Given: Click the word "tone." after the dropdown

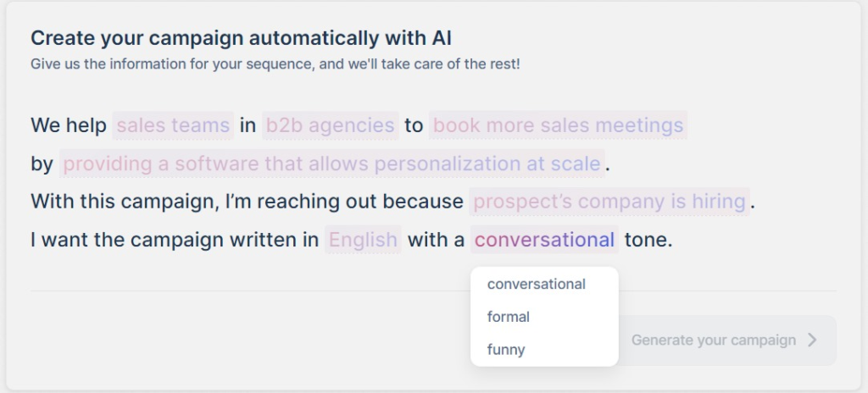Looking at the screenshot, I should tap(648, 240).
